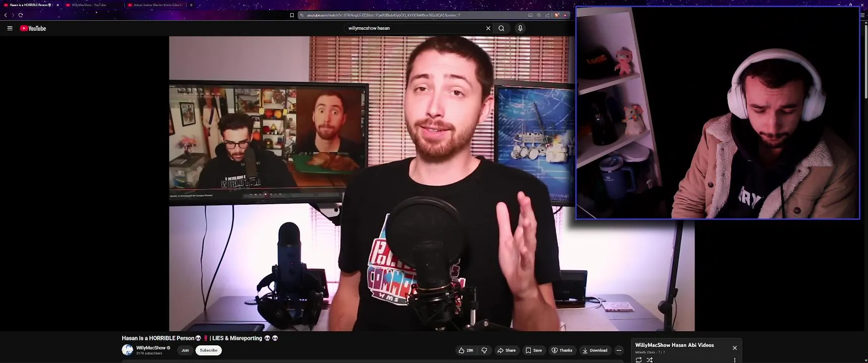Toggle playlist shuffle

pos(650,360)
